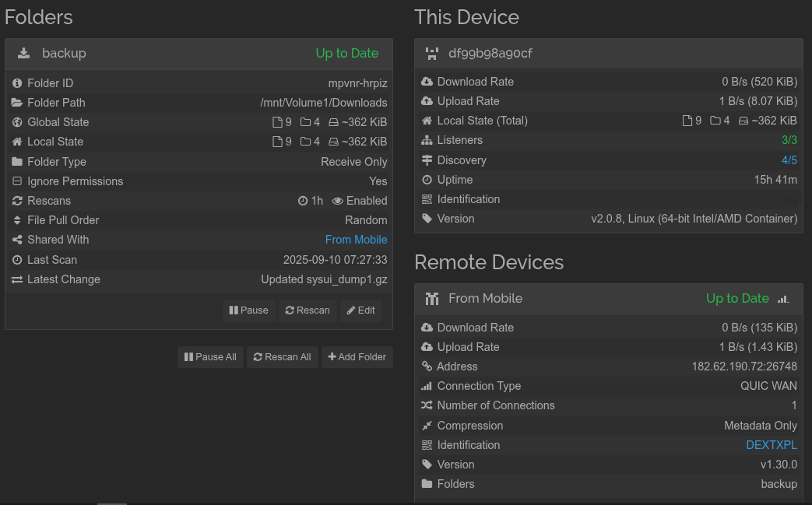This screenshot has height=505, width=812.
Task: Click the device identicon next to df99b98a90cf
Action: [x=432, y=54]
